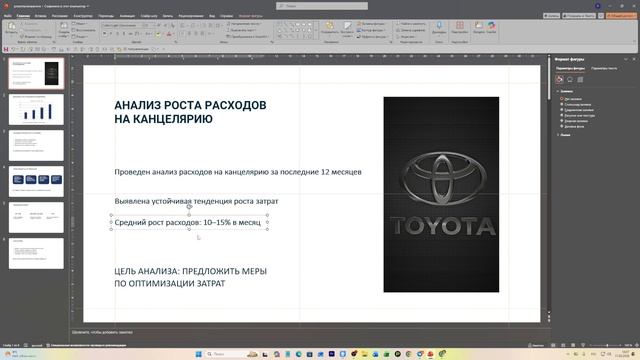Click the comments icon near Share button
Screen dimensions: 640x360
point(601,16)
